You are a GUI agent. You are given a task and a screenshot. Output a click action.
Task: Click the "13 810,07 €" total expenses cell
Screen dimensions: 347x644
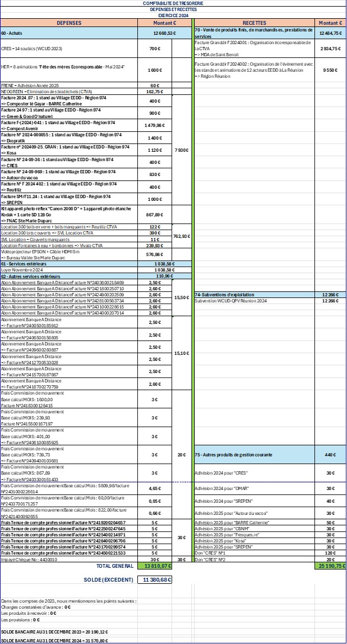pyautogui.click(x=155, y=566)
